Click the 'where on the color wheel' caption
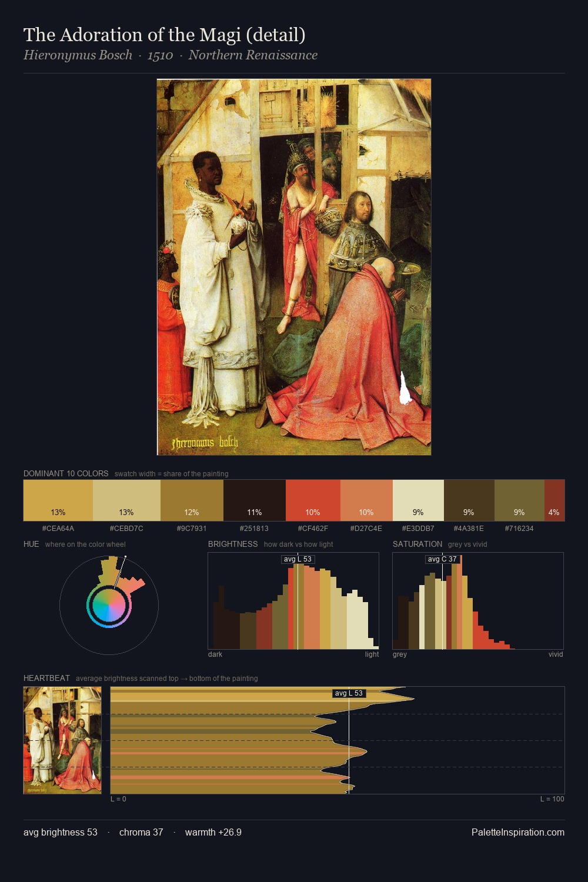Image resolution: width=588 pixels, height=882 pixels. click(85, 544)
